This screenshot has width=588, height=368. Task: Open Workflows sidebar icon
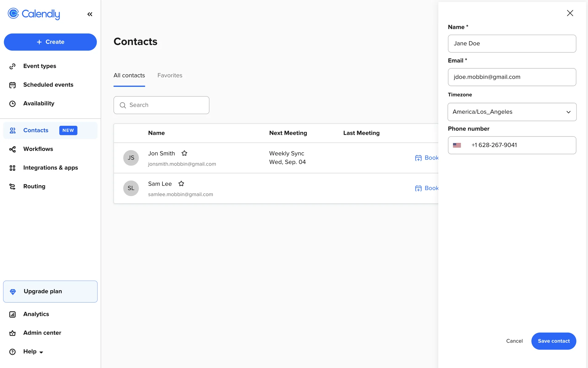pyautogui.click(x=13, y=149)
